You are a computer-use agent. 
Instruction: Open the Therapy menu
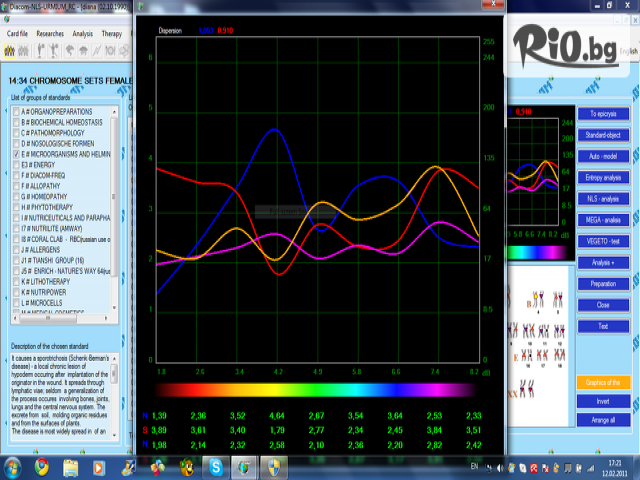tap(112, 33)
